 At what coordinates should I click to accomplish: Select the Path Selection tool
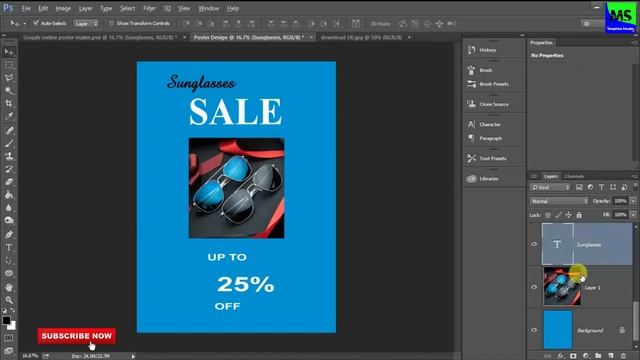click(x=9, y=260)
